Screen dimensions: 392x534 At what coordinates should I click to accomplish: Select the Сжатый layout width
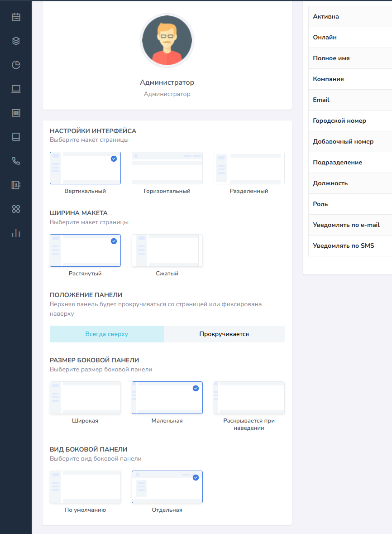pyautogui.click(x=167, y=250)
